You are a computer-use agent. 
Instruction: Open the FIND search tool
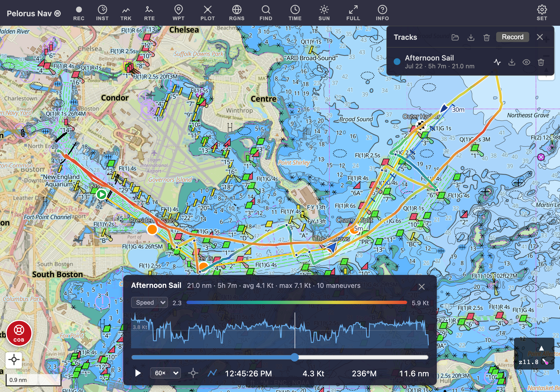(266, 13)
